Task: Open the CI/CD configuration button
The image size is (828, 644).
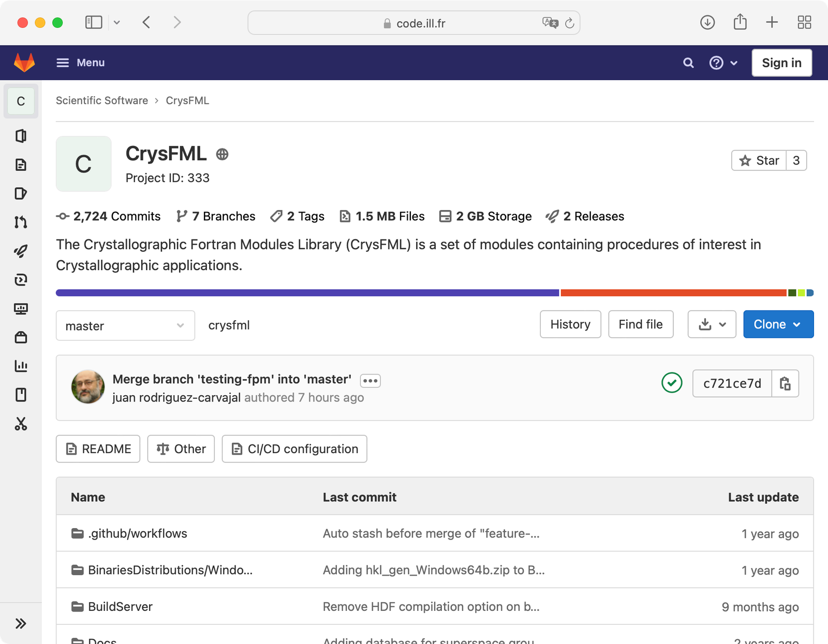Action: tap(294, 449)
